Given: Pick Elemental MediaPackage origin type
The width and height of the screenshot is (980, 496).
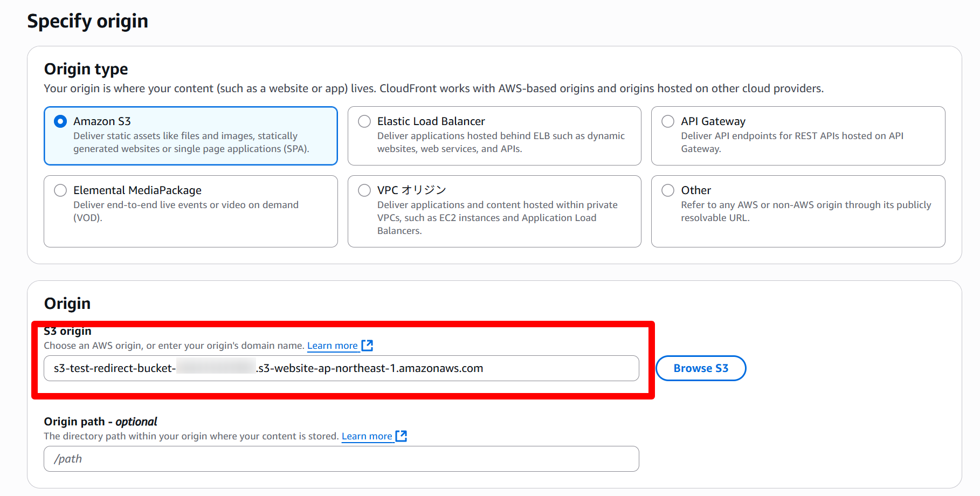Looking at the screenshot, I should (x=60, y=190).
